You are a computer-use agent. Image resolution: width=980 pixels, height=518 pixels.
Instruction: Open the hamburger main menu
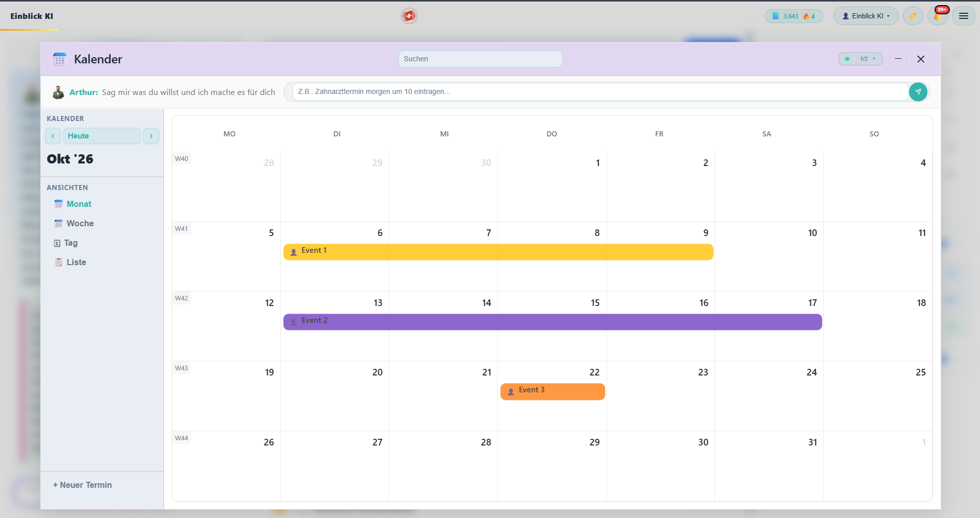pos(964,16)
